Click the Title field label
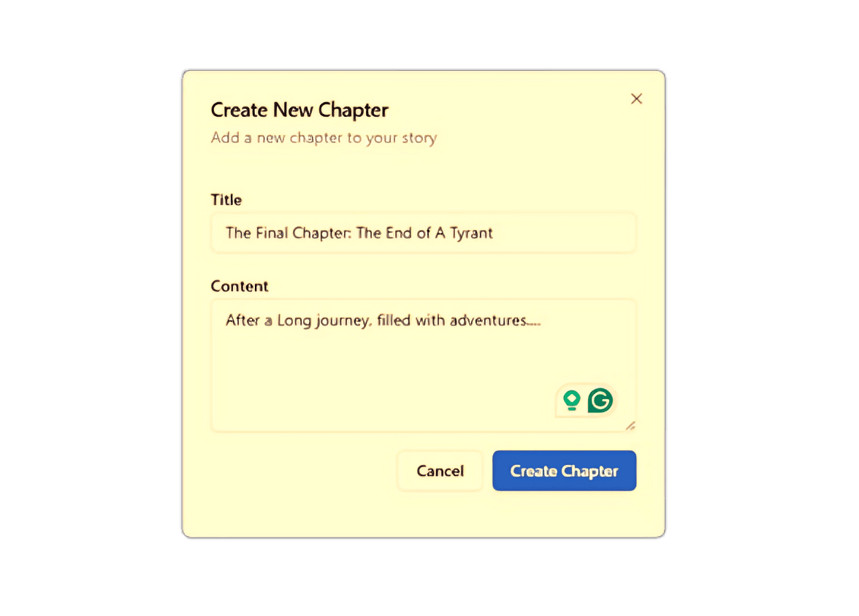The height and width of the screenshot is (616, 859). tap(226, 200)
